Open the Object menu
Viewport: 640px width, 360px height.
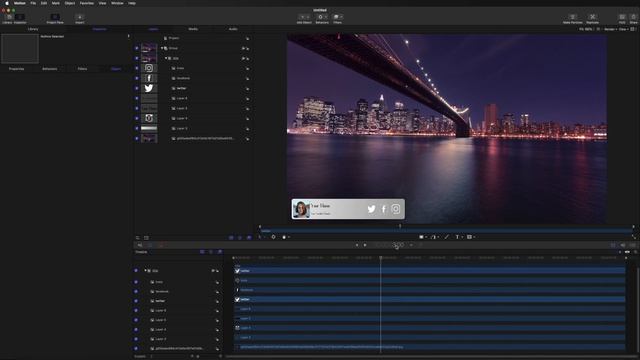click(70, 3)
